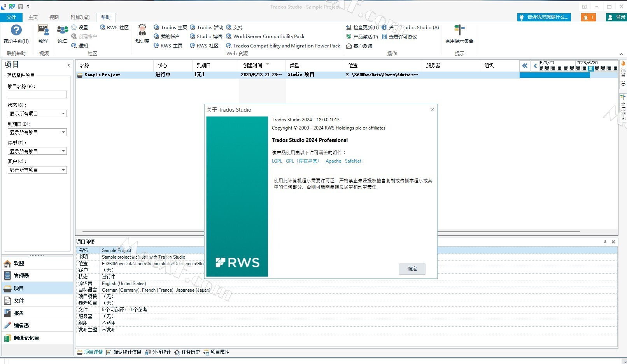Viewport: 627px width, 364px height.
Task: Switch to 项目详情 bottom tab
Action: coord(90,352)
